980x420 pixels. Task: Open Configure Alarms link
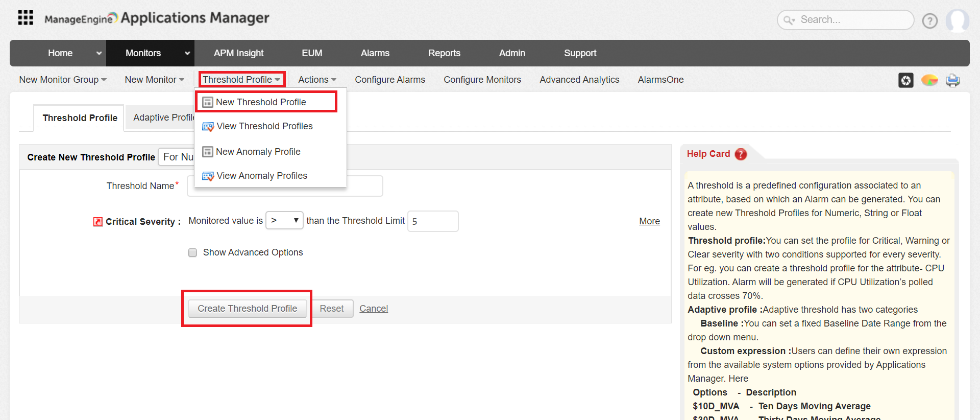tap(390, 80)
